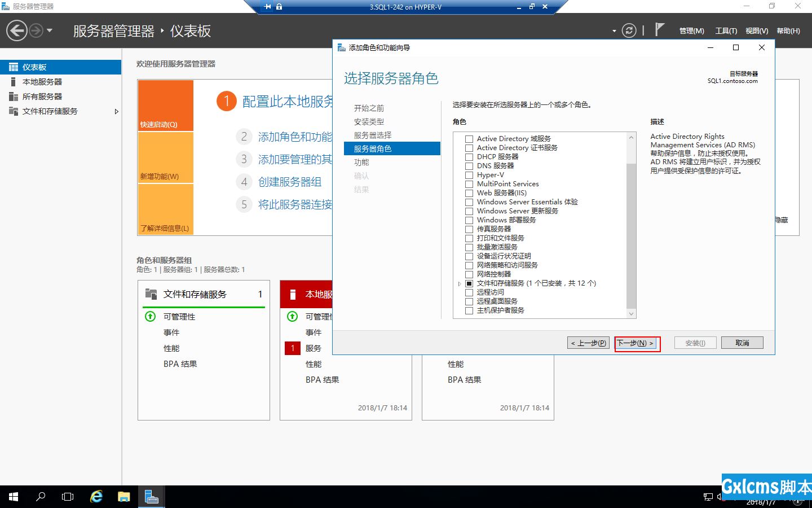Click the back navigation arrow in Server Manager
812x508 pixels.
(x=17, y=30)
